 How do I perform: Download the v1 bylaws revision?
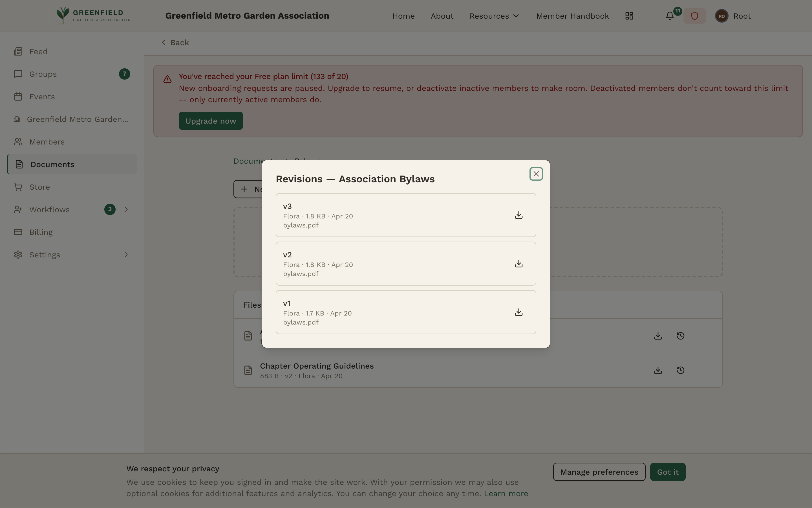click(x=518, y=312)
